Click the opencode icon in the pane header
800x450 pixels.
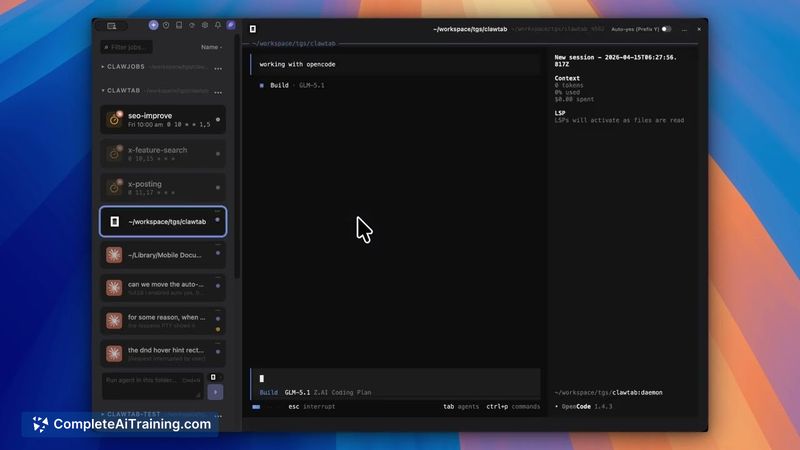[x=253, y=29]
